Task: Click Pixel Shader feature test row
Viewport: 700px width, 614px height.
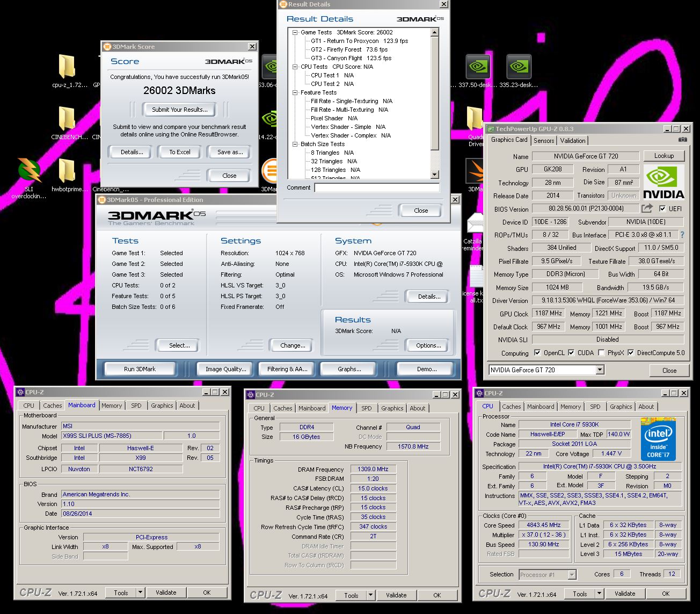Action: [x=334, y=118]
